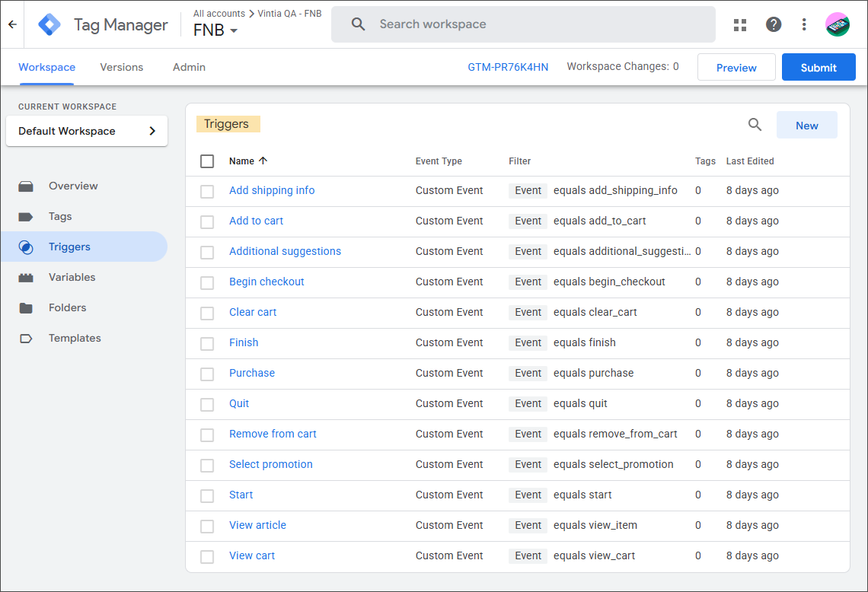This screenshot has height=592, width=868.
Task: Check the checkbox for Purchase trigger
Action: coord(206,373)
